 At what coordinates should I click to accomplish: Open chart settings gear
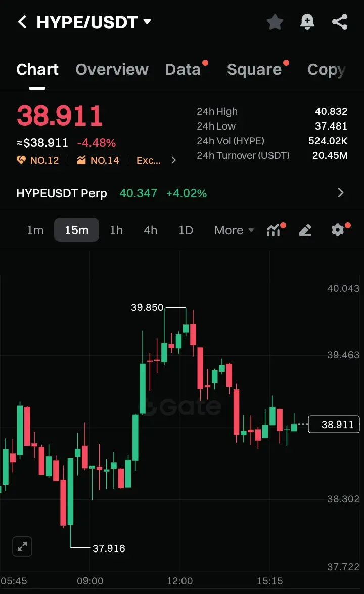coord(338,230)
